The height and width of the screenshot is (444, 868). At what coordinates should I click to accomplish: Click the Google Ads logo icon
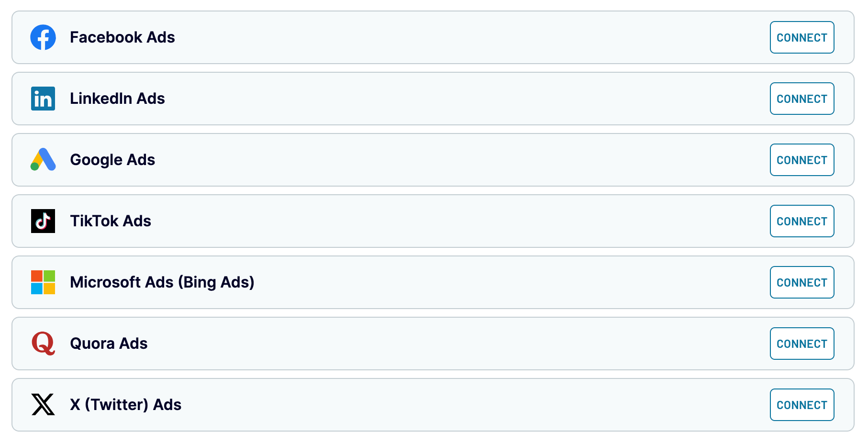point(43,159)
